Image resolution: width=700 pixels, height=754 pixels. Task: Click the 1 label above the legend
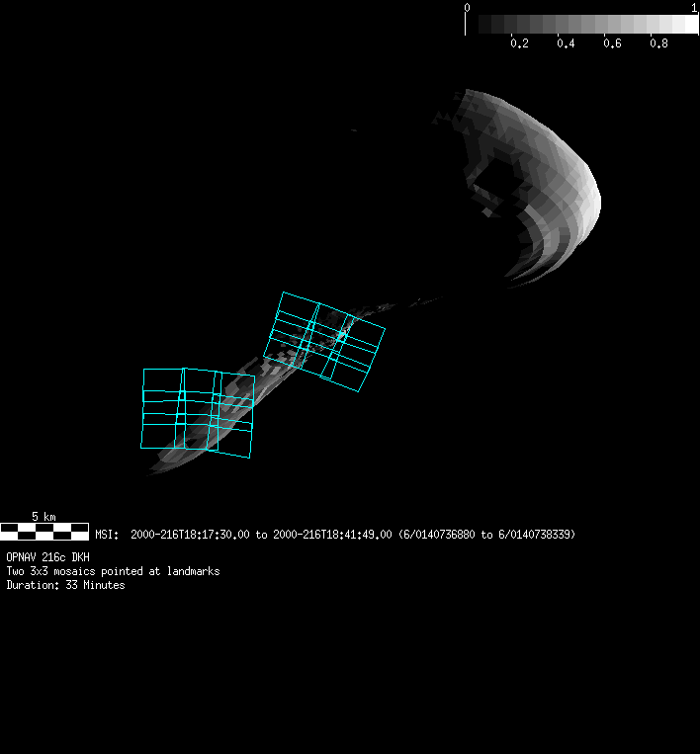[694, 8]
